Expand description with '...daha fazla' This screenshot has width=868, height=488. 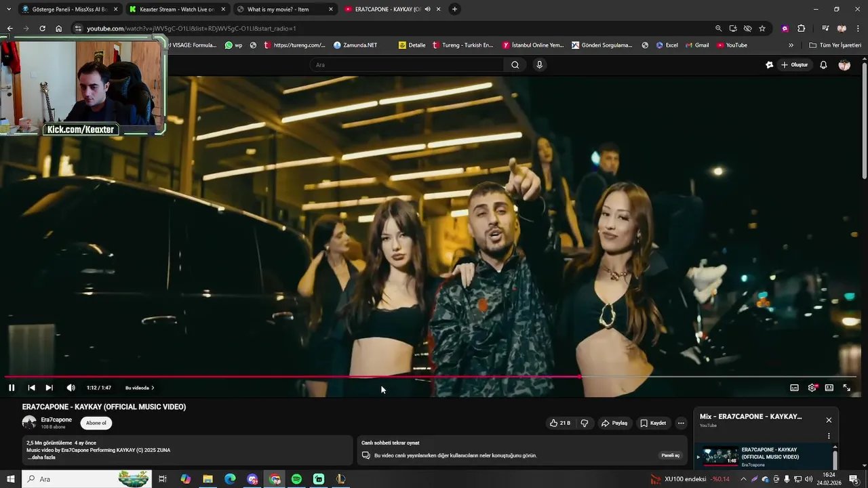(41, 457)
